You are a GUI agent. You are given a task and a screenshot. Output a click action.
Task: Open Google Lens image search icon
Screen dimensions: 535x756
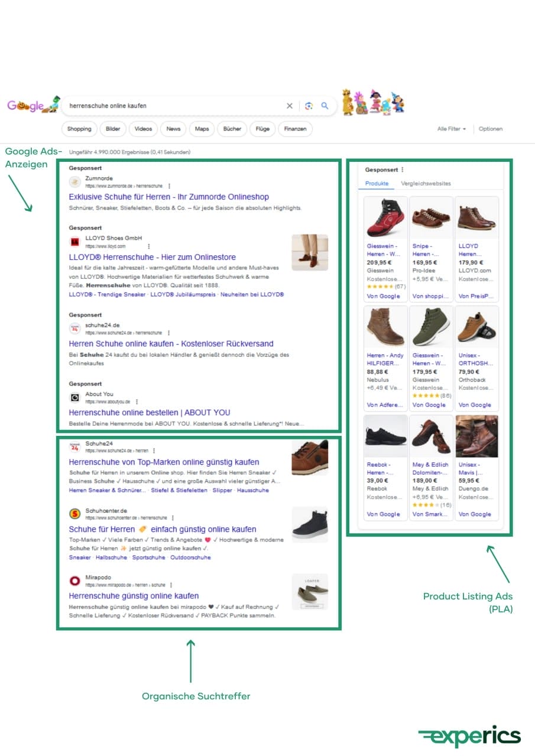pos(309,106)
